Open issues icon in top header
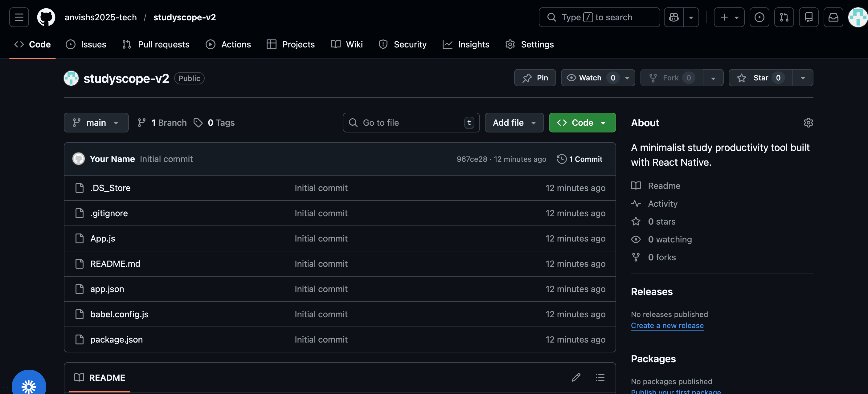Image resolution: width=868 pixels, height=394 pixels. point(759,17)
